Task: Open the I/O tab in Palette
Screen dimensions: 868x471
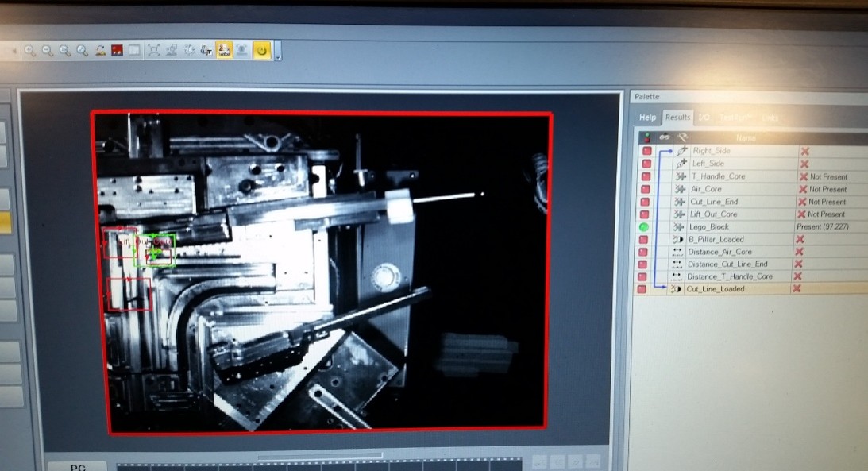Action: [x=704, y=118]
